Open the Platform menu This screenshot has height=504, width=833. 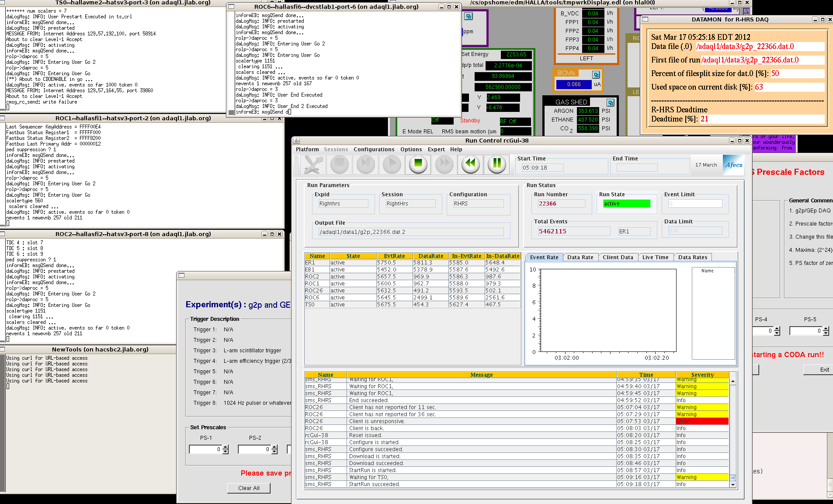[307, 149]
